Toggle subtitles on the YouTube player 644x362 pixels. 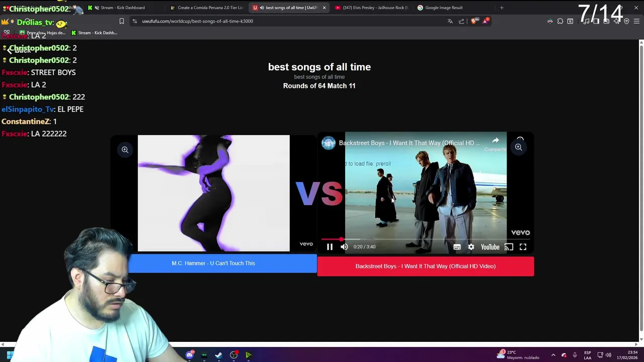(457, 247)
